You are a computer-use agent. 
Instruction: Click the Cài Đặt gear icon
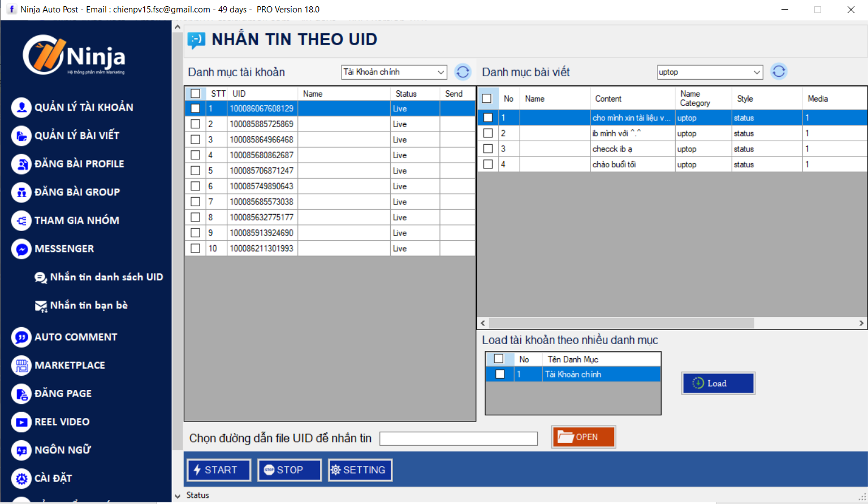(x=21, y=479)
